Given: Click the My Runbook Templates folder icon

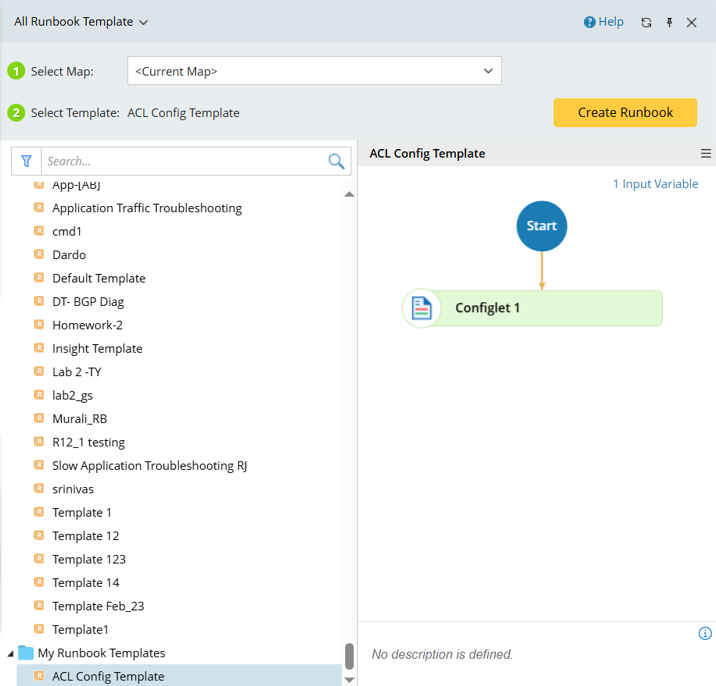Looking at the screenshot, I should [x=26, y=653].
